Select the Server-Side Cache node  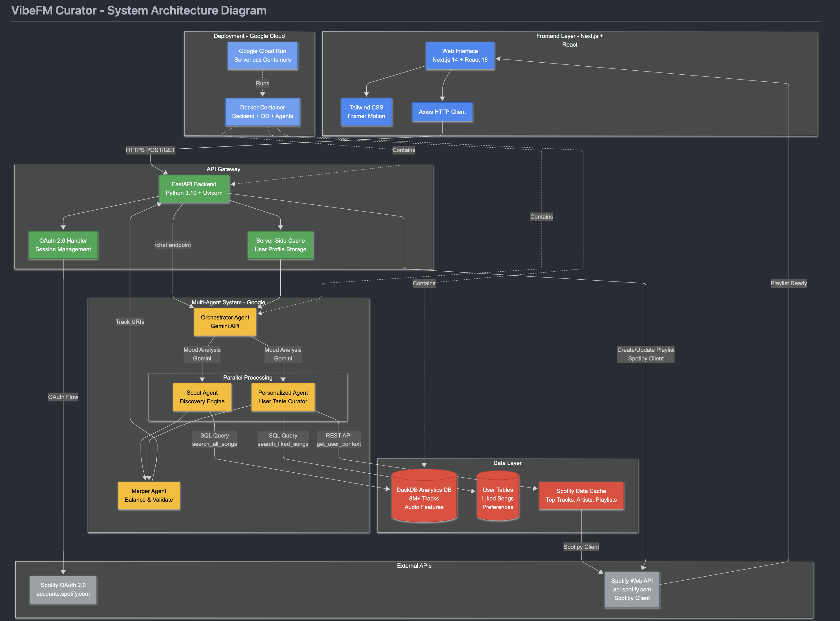(280, 245)
